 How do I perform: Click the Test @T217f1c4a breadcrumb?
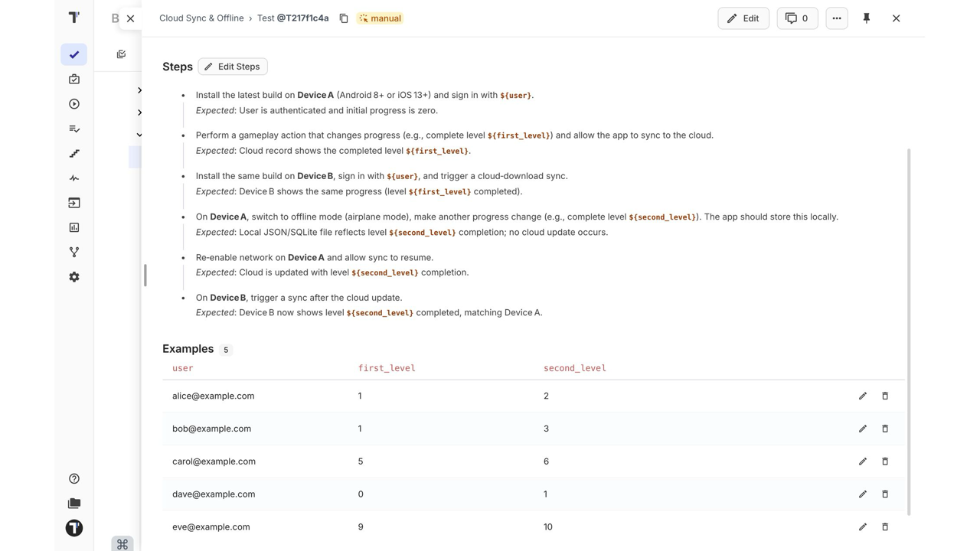(293, 18)
